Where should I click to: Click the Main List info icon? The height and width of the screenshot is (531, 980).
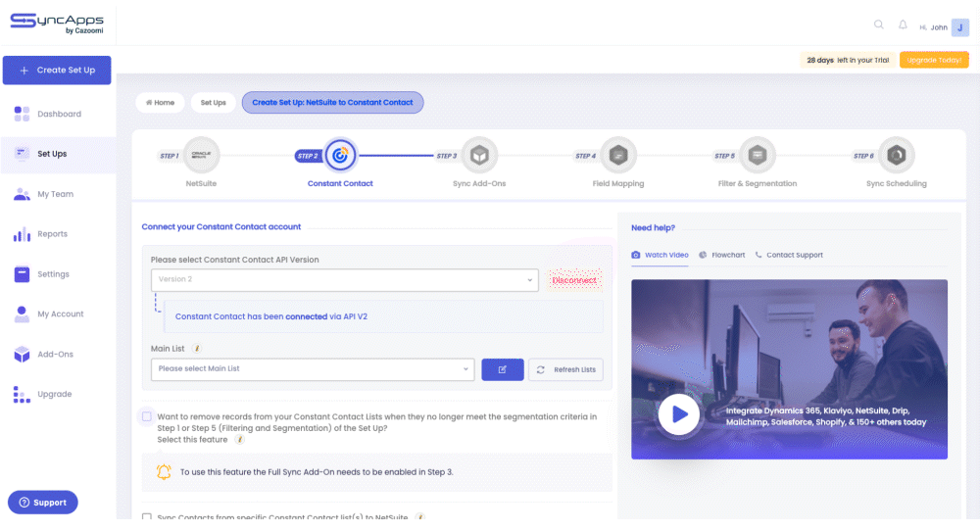(x=197, y=349)
